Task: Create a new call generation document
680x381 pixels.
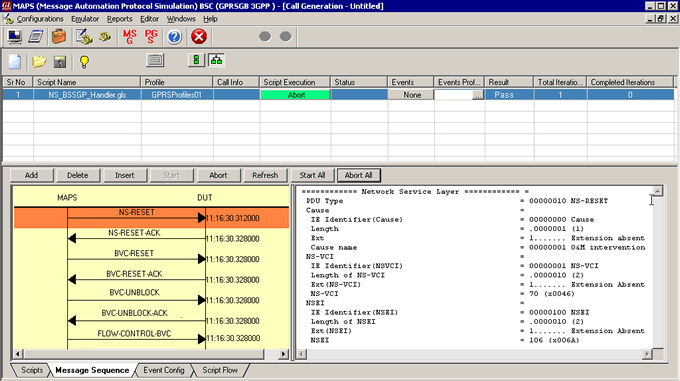Action: (x=15, y=62)
